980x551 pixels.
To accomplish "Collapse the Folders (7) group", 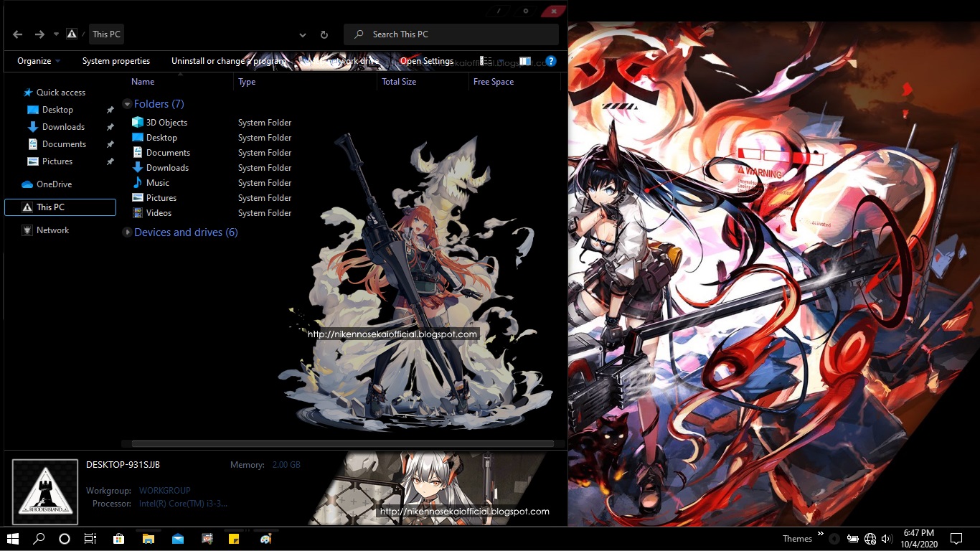I will pyautogui.click(x=127, y=104).
